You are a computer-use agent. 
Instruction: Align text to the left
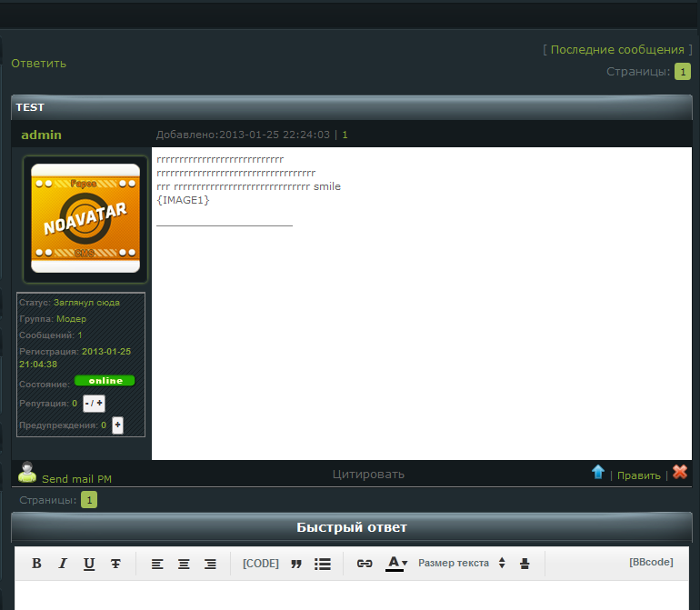(157, 564)
